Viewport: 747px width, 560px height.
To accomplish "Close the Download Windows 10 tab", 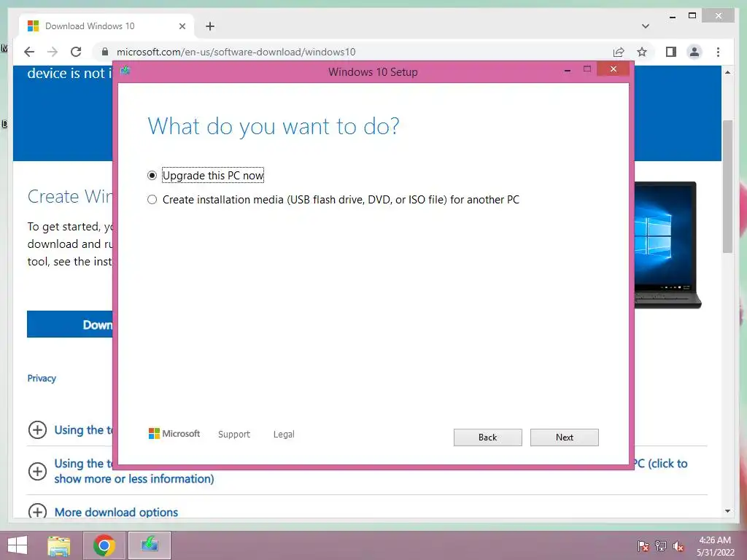I will point(182,26).
